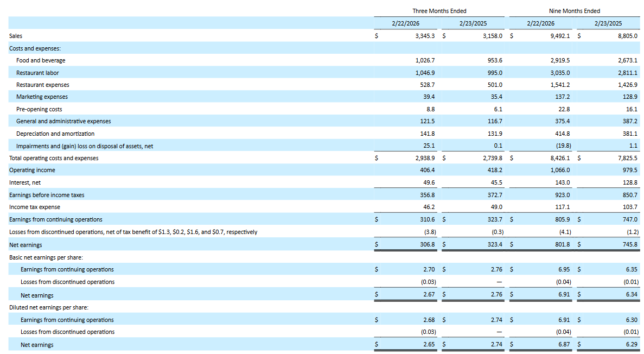Viewport: 644px width, 354px height.
Task: Select the 'Nine Months Ended' header
Action: click(x=575, y=11)
